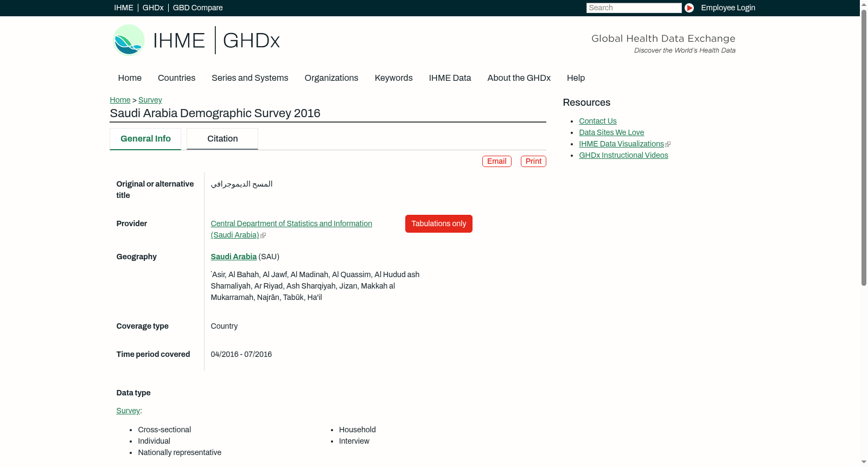This screenshot has height=467, width=868.
Task: Click the scrollbar up arrow
Action: 864,4
